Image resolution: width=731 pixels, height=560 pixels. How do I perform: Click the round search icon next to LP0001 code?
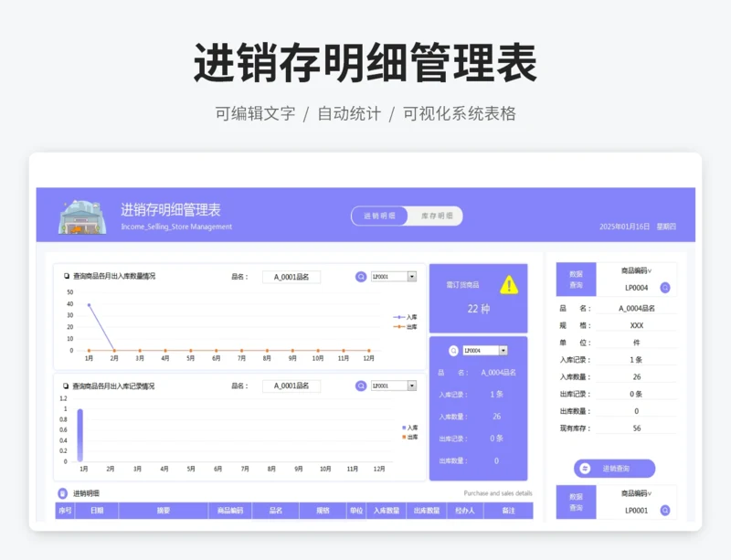tap(664, 511)
